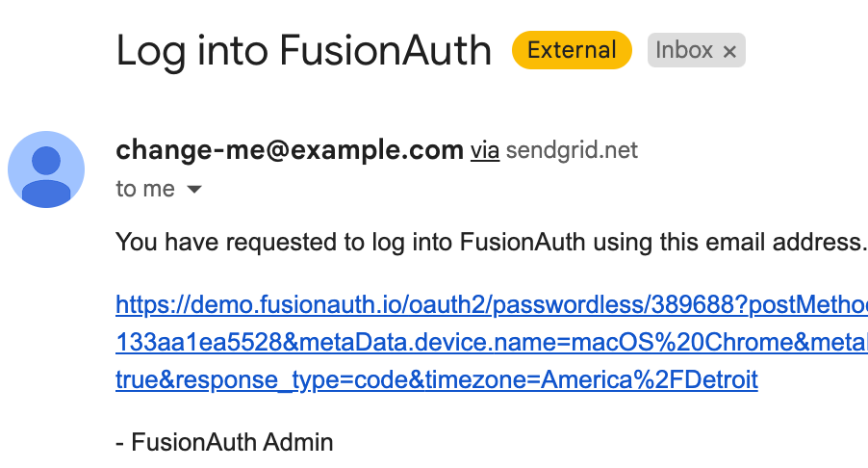Image resolution: width=868 pixels, height=468 pixels.
Task: Click the sendgrid.net domain text
Action: [x=572, y=150]
